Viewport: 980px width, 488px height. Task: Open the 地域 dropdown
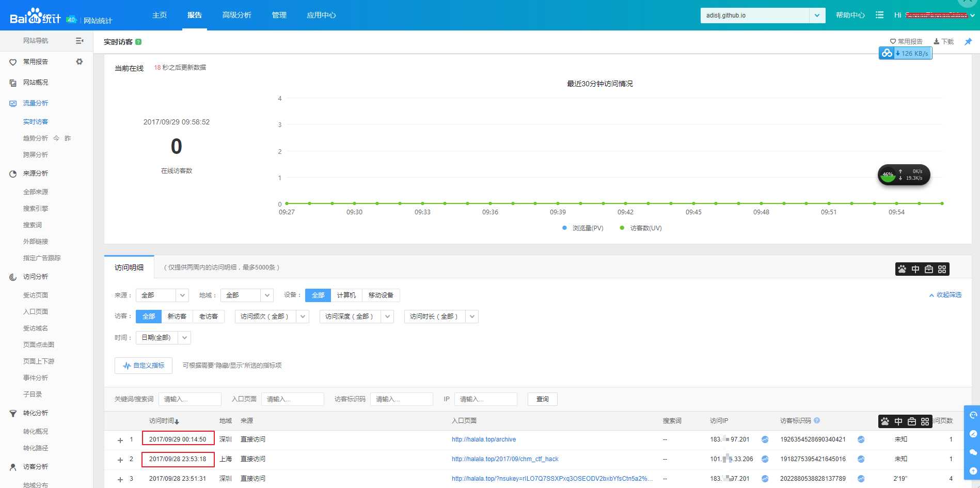[x=247, y=295]
